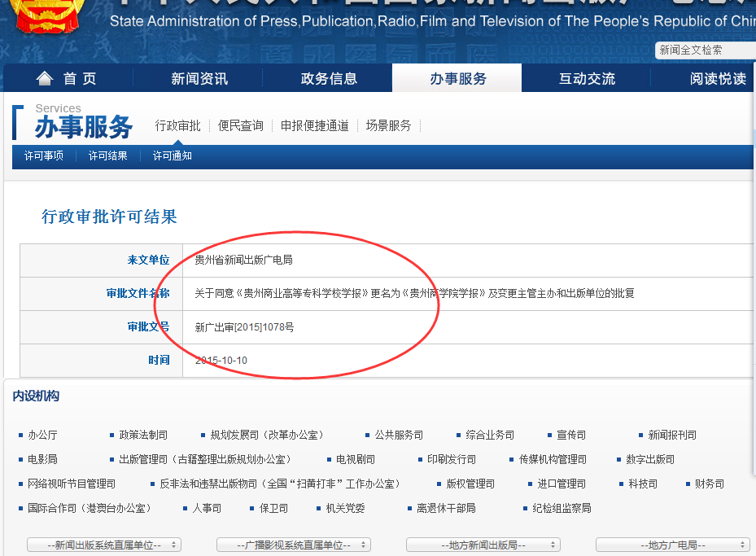
Task: Open the 场景服务 link
Action: click(x=388, y=126)
